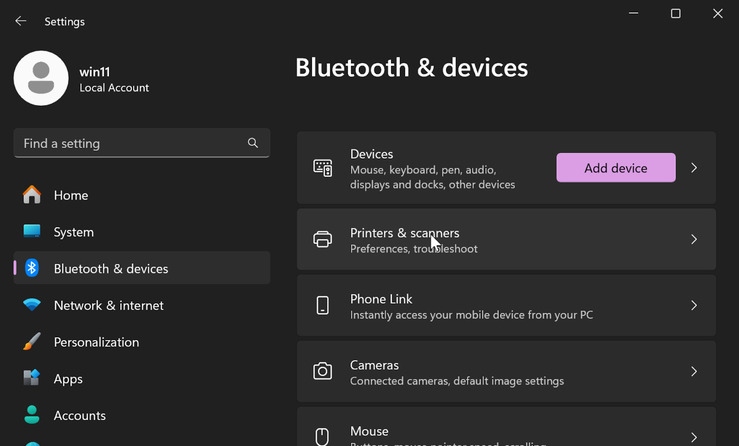This screenshot has width=739, height=446.
Task: Expand the Devices row chevron
Action: click(694, 168)
